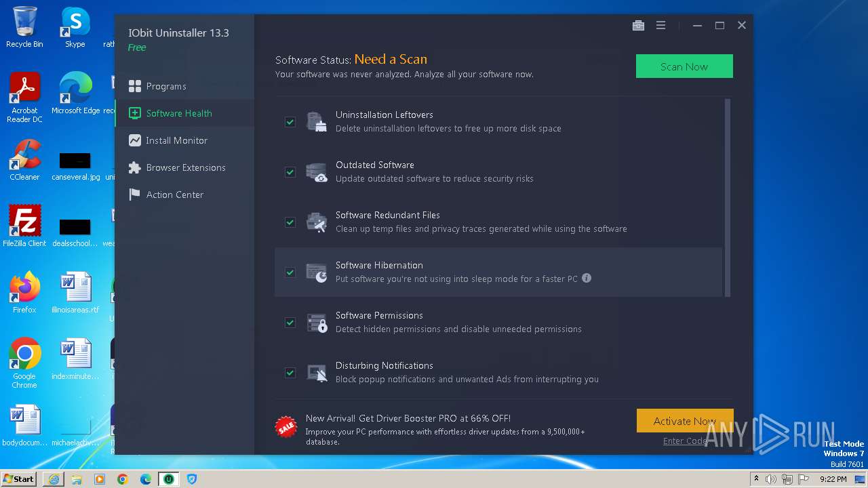Open Acrobat Reader DC desktop icon
Screen dimensions: 868x488
[24, 98]
